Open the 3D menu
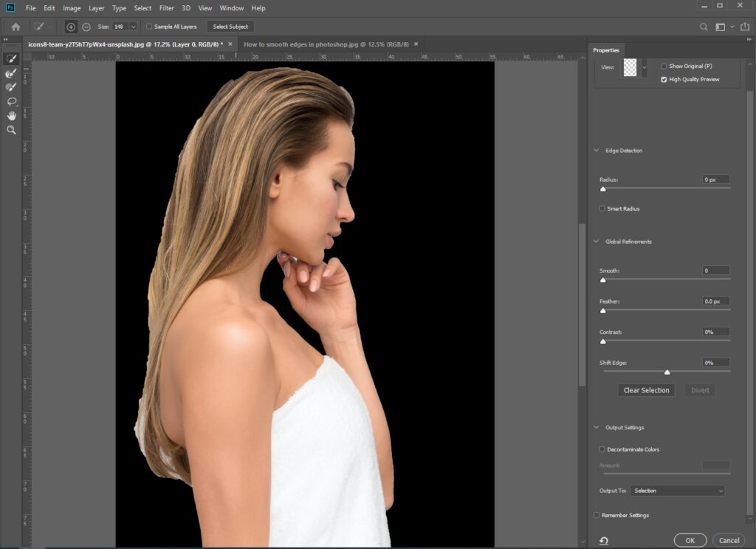756x549 pixels. pos(186,8)
